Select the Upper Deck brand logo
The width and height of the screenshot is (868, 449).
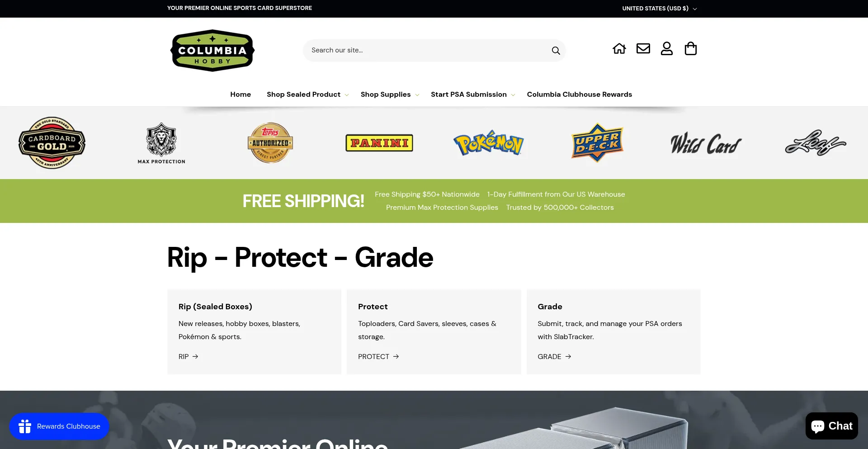(597, 143)
